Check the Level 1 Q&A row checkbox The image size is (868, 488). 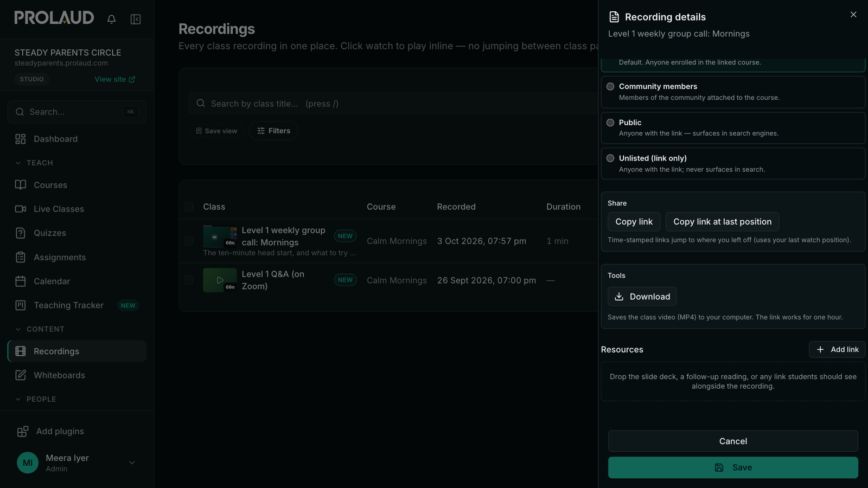pyautogui.click(x=189, y=280)
